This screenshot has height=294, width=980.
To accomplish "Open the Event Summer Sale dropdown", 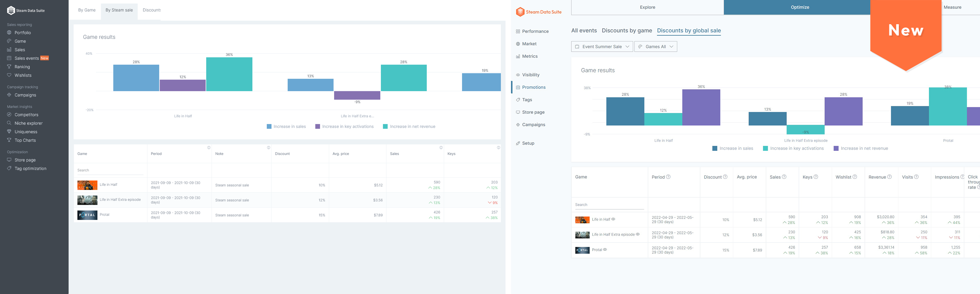I will [x=602, y=46].
